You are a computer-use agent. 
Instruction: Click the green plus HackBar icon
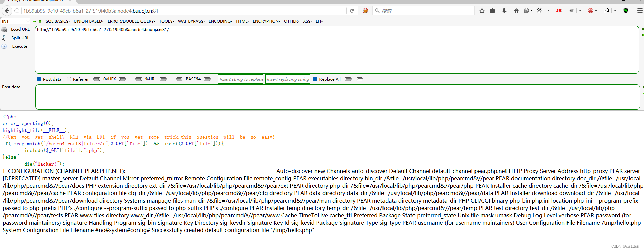(x=40, y=21)
